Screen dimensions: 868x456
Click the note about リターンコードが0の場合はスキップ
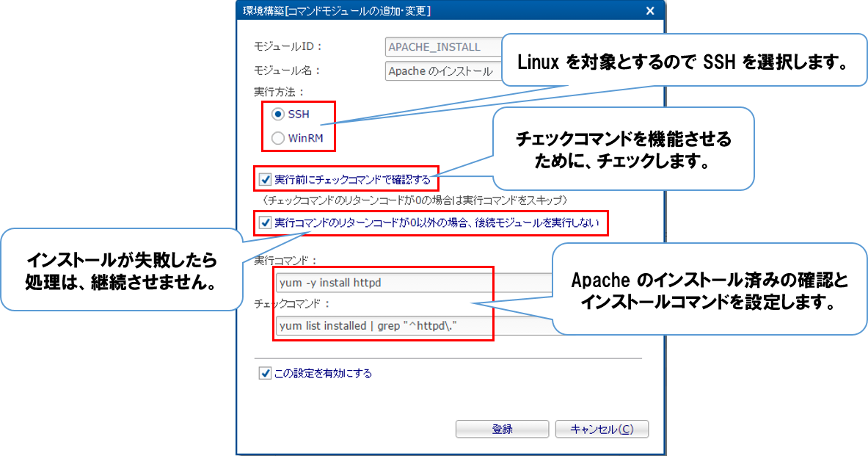pyautogui.click(x=414, y=200)
